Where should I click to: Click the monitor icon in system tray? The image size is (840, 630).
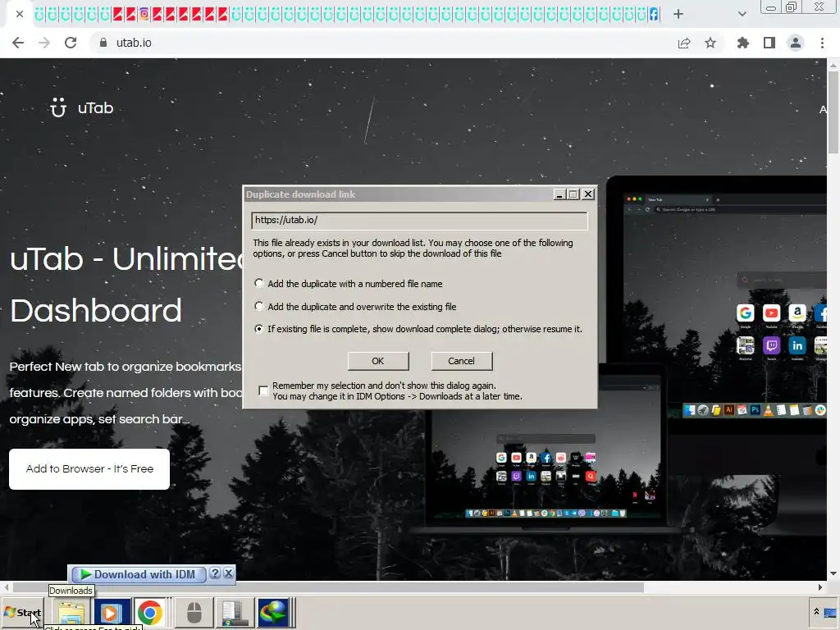click(830, 613)
